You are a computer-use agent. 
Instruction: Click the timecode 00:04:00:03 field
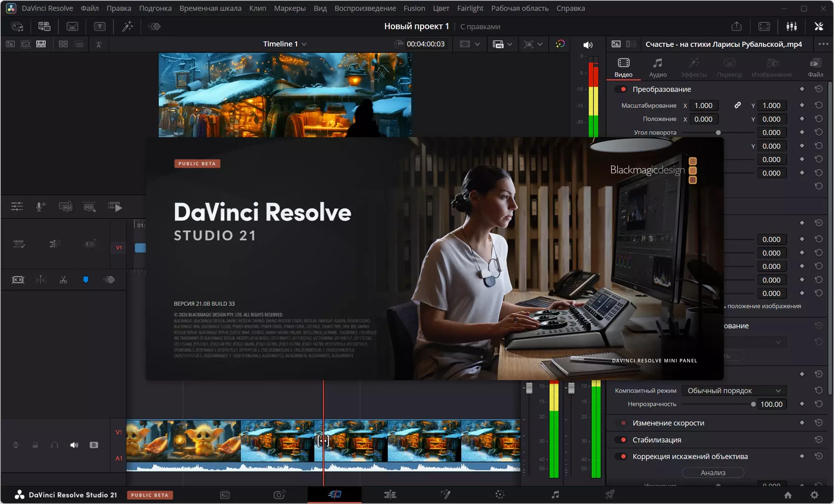(x=425, y=44)
